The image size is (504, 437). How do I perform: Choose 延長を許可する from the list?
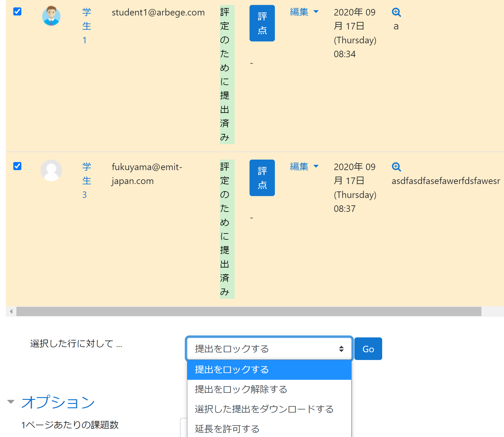[x=269, y=429]
